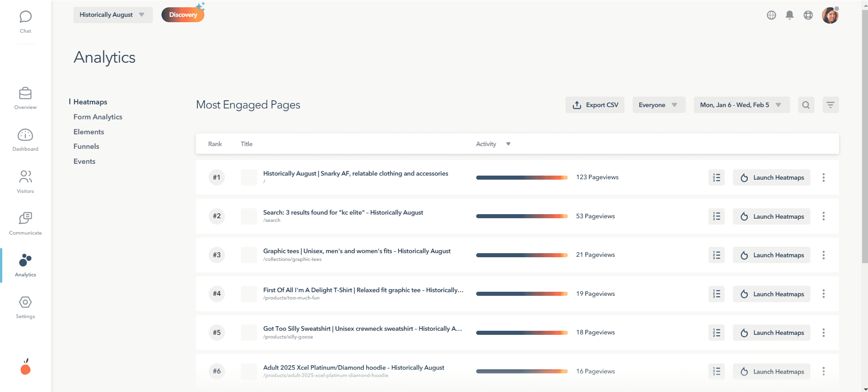Click the Rank column header
Image resolution: width=868 pixels, height=392 pixels.
click(x=215, y=144)
